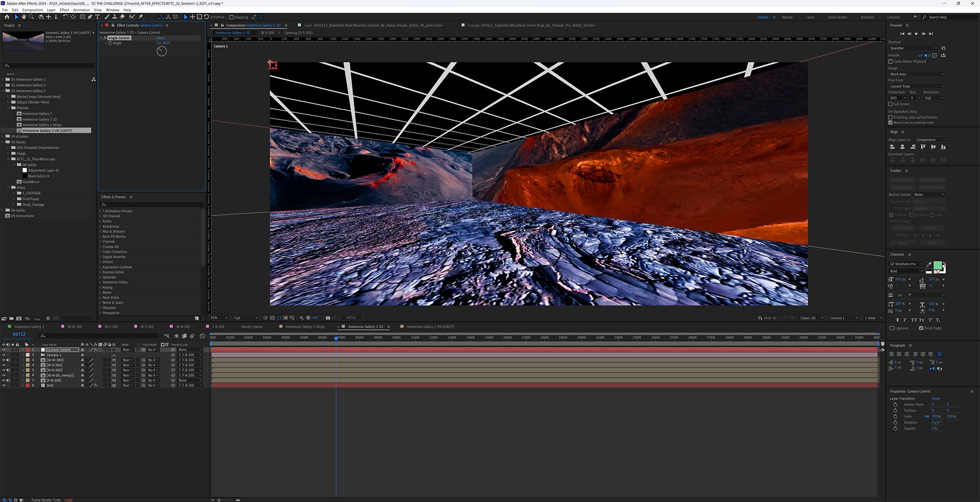Open the Composition menu
The image size is (980, 502).
(x=33, y=10)
